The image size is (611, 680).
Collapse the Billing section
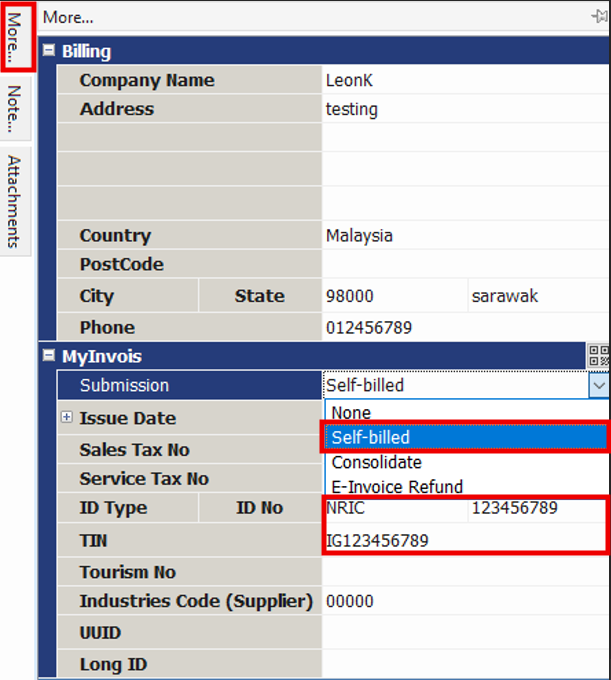[48, 51]
